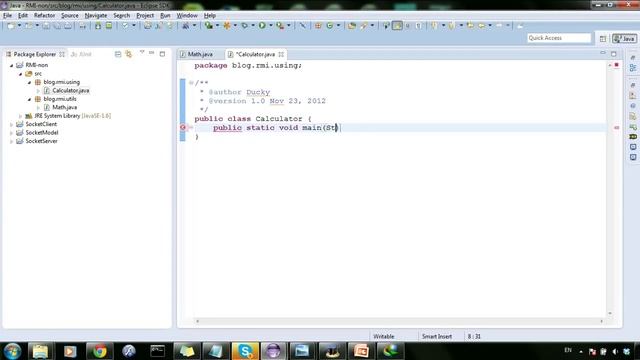
Task: Click the Writable status bar field
Action: (x=384, y=336)
